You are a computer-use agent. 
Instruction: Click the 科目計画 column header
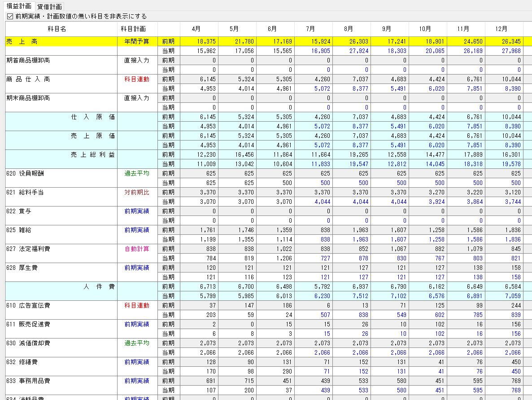click(133, 29)
